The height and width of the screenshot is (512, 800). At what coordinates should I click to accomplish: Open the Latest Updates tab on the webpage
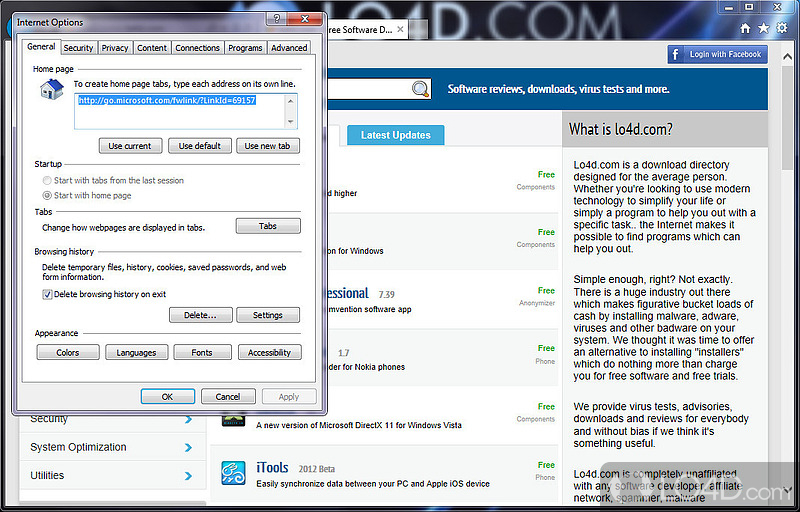pyautogui.click(x=395, y=135)
